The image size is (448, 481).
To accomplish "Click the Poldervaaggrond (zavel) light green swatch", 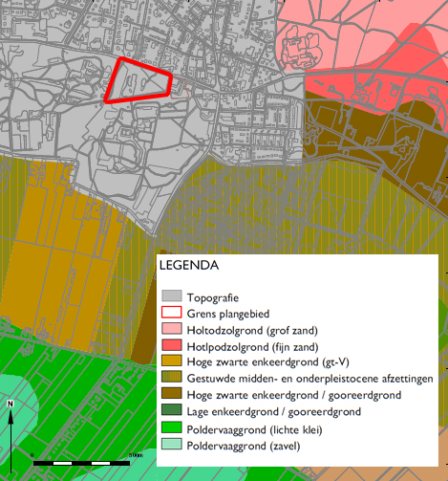I will [172, 445].
